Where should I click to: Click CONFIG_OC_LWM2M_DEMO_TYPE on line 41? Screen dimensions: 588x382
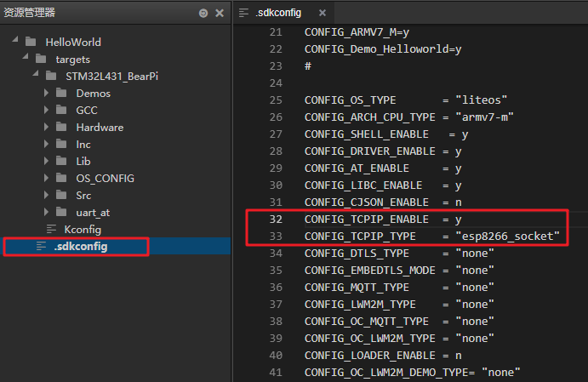(x=386, y=373)
